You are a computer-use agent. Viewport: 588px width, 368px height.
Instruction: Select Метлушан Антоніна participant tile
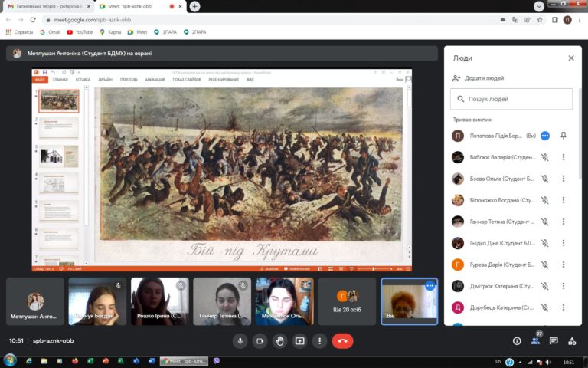[35, 301]
